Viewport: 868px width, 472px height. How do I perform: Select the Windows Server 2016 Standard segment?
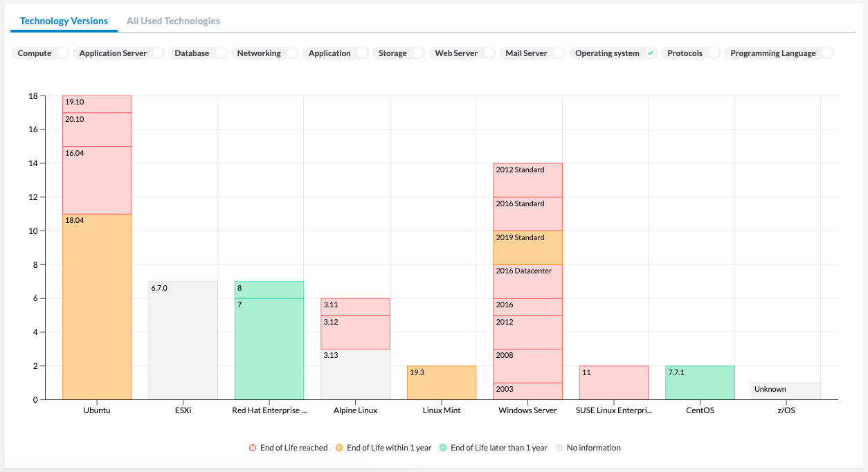point(527,214)
